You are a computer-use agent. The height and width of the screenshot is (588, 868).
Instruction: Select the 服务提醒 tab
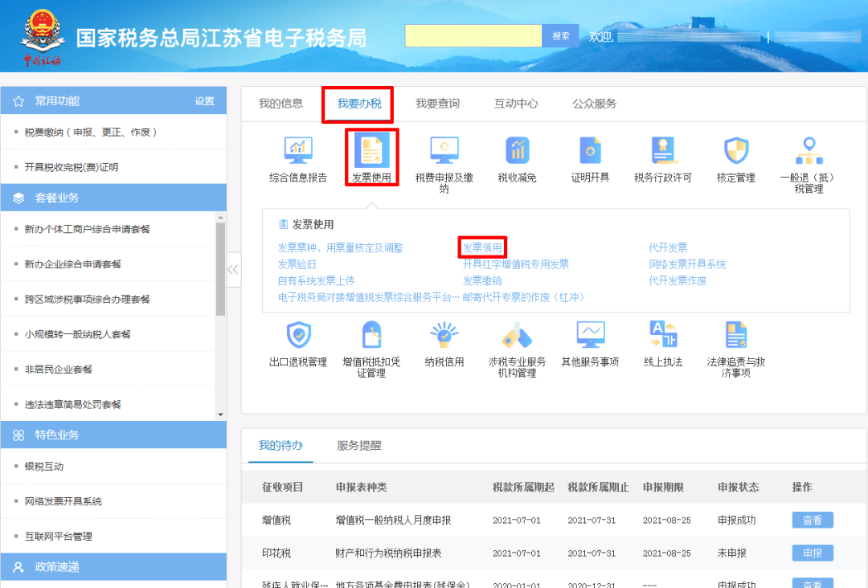tap(358, 445)
